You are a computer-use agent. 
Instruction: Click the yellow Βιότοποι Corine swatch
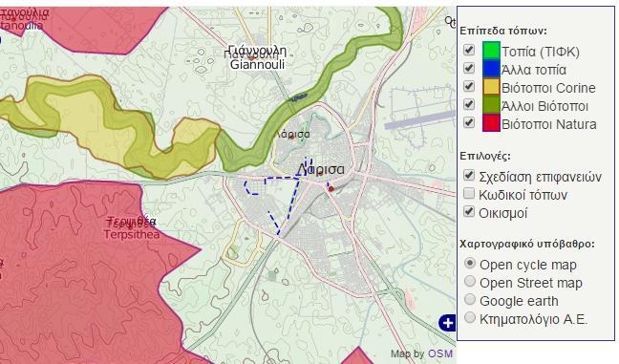pyautogui.click(x=491, y=87)
